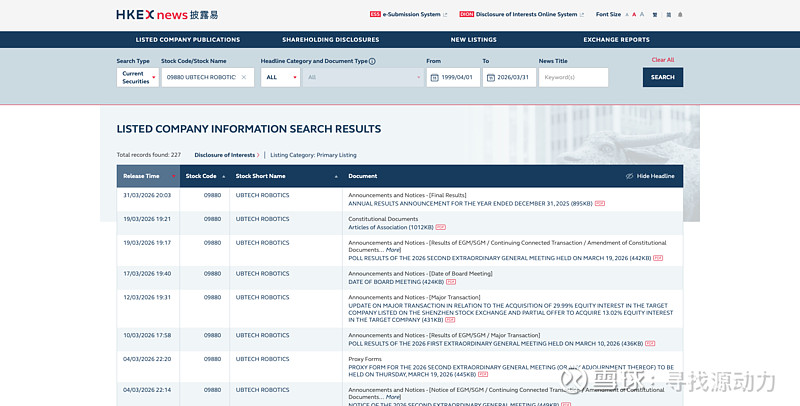Click the HKEX news logo
800x406 pixels.
[x=167, y=15]
